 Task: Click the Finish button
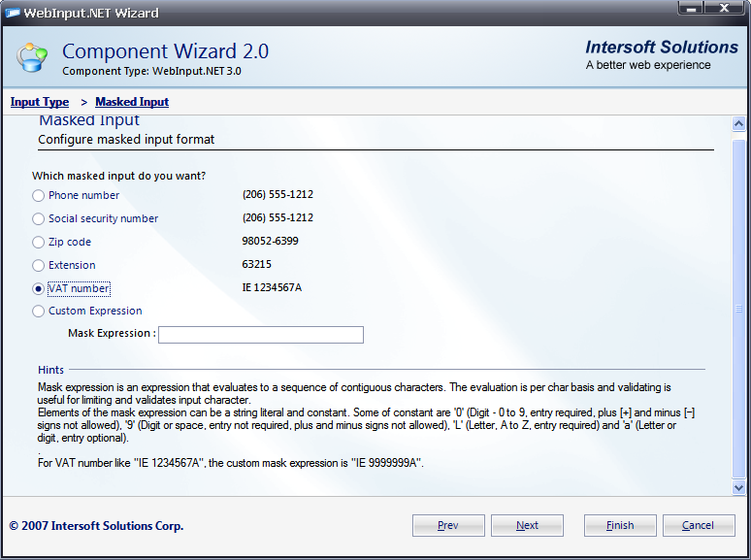pyautogui.click(x=620, y=525)
